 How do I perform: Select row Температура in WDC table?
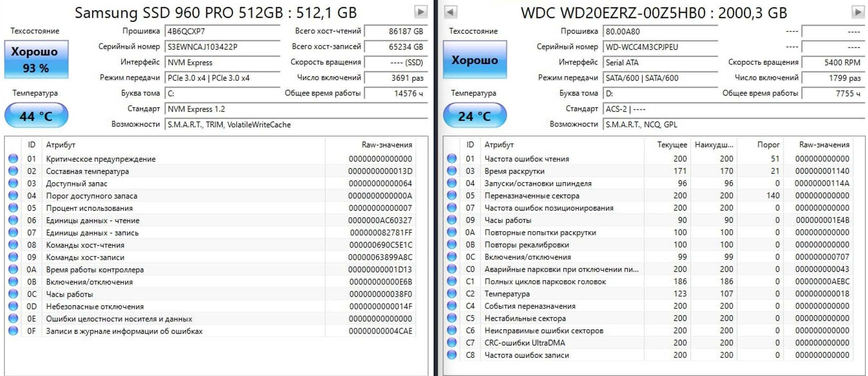648,294
